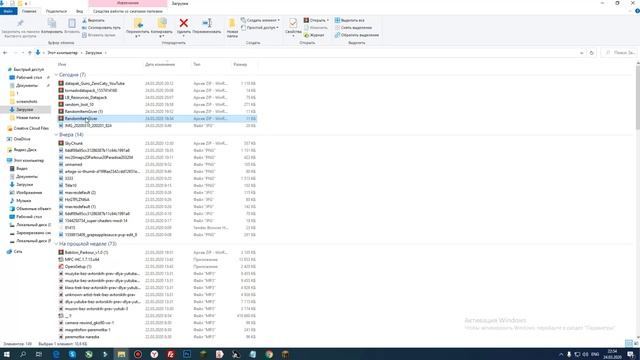The width and height of the screenshot is (640, 360).
Task: Click the Start button on taskbar
Action: 7,354
